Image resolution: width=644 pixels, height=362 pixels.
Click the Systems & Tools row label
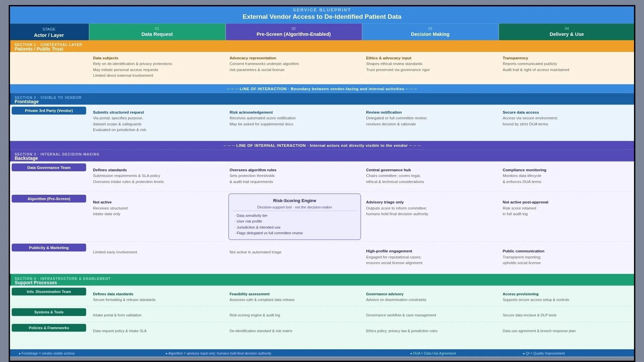point(49,312)
